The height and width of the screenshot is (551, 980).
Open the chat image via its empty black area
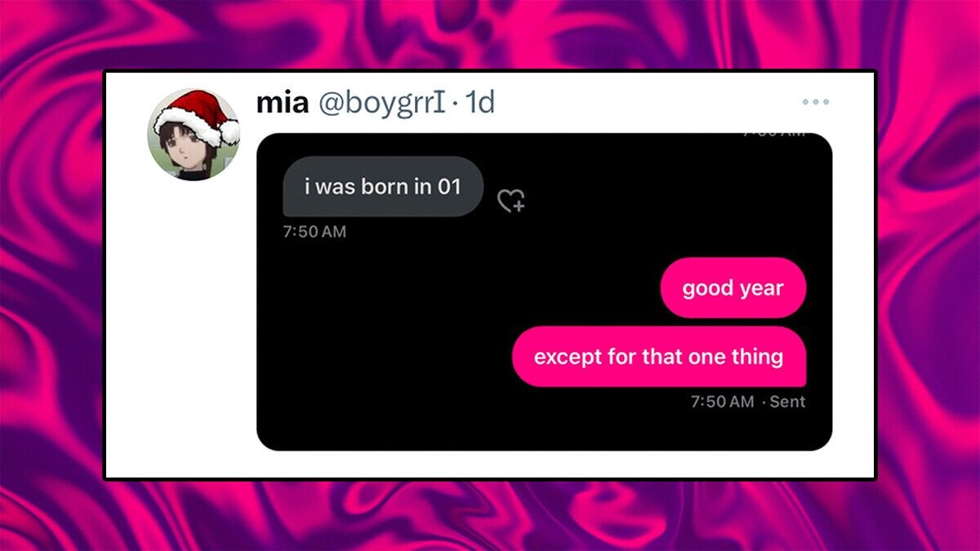point(457,343)
